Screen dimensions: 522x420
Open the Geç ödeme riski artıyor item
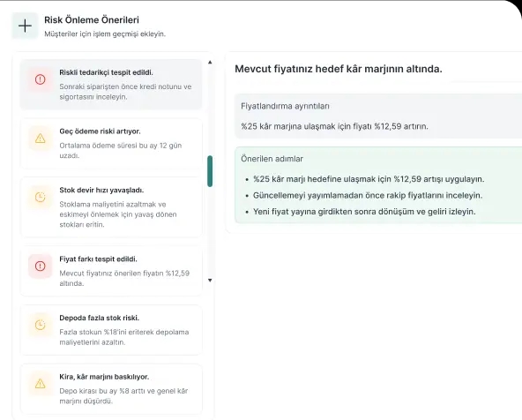click(x=111, y=144)
